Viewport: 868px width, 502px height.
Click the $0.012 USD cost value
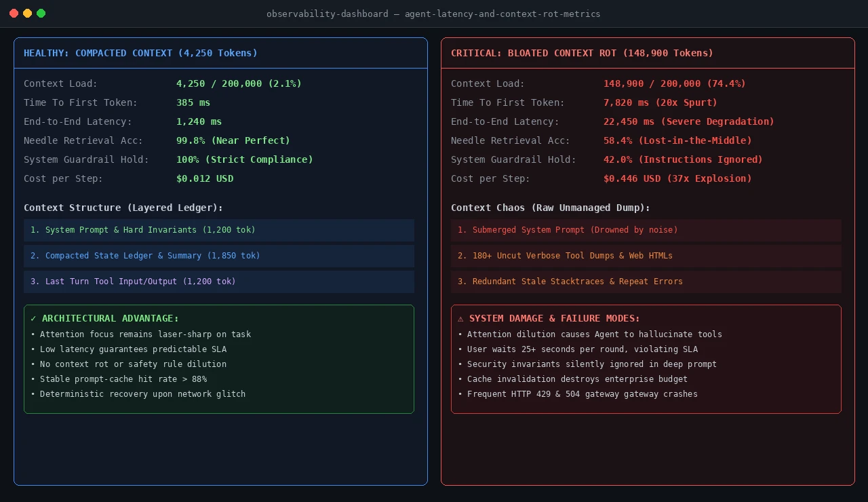click(205, 178)
